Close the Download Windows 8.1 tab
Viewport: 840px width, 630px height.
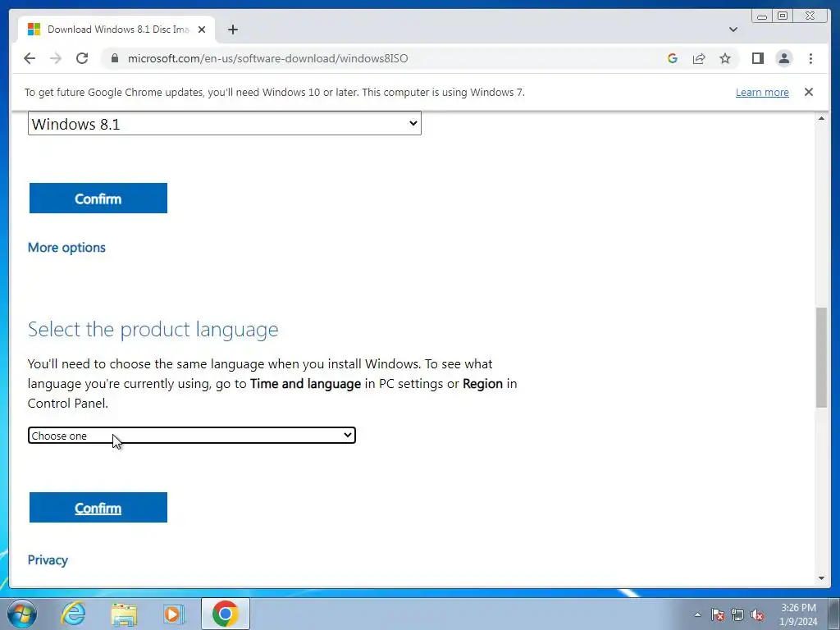(x=202, y=30)
